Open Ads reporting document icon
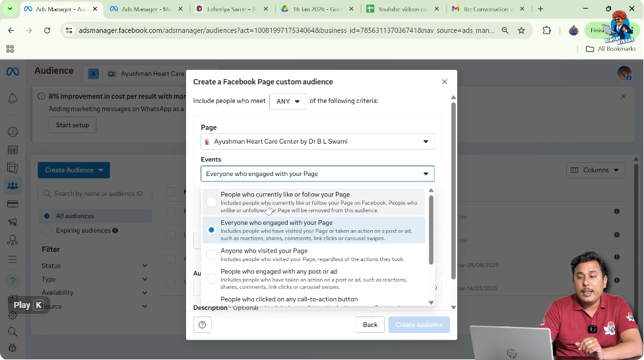644x360 pixels. coord(13,168)
